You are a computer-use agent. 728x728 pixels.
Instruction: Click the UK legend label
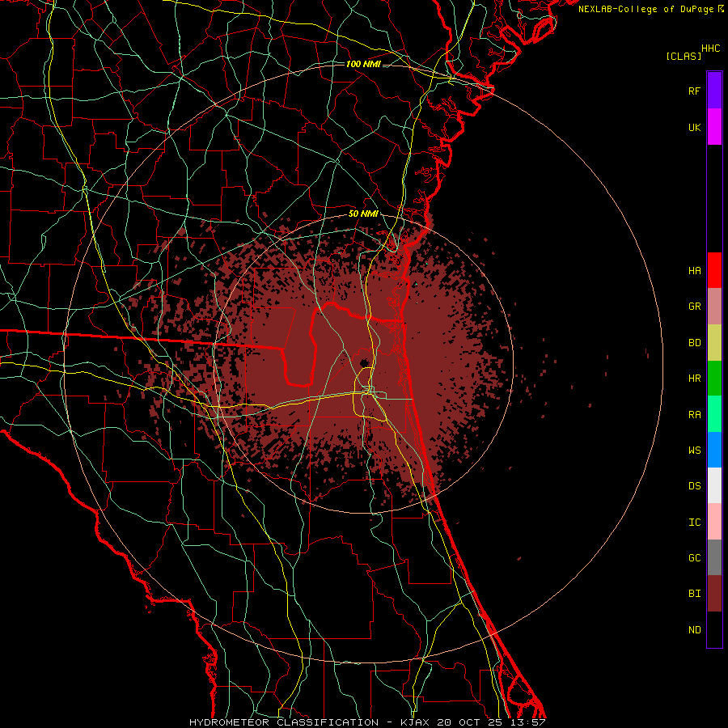click(x=694, y=127)
